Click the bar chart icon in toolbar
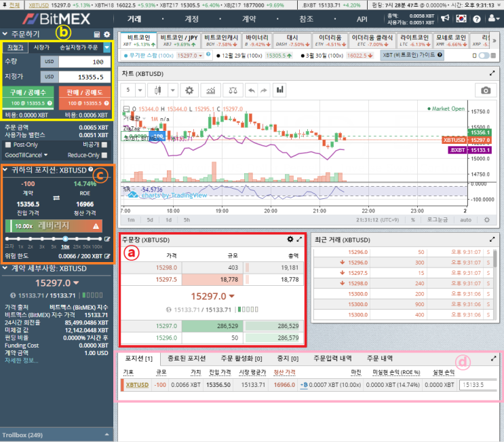This screenshot has width=504, height=442. 280,90
